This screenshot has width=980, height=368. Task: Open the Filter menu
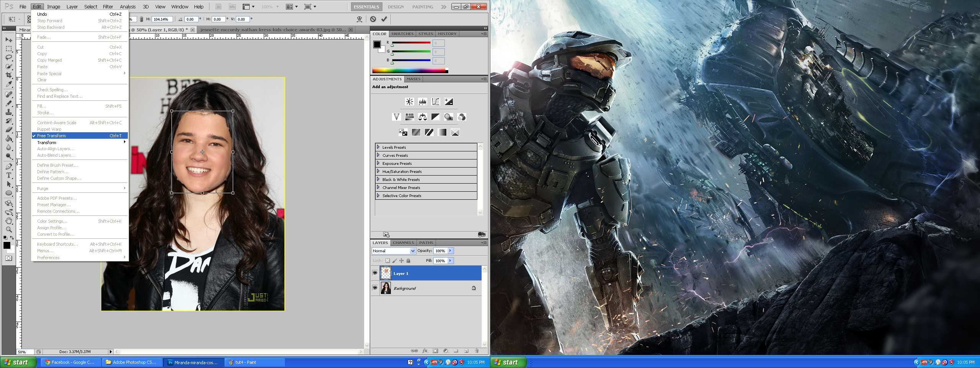tap(108, 7)
